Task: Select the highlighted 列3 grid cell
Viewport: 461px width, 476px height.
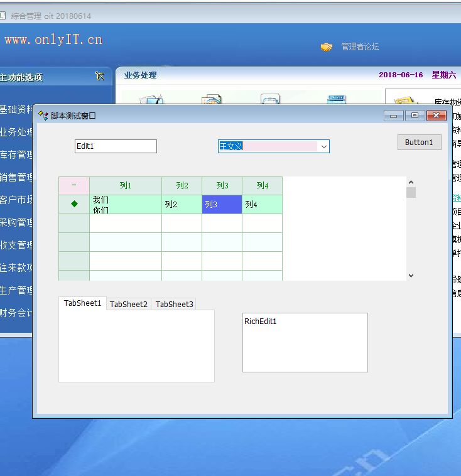Action: (222, 204)
